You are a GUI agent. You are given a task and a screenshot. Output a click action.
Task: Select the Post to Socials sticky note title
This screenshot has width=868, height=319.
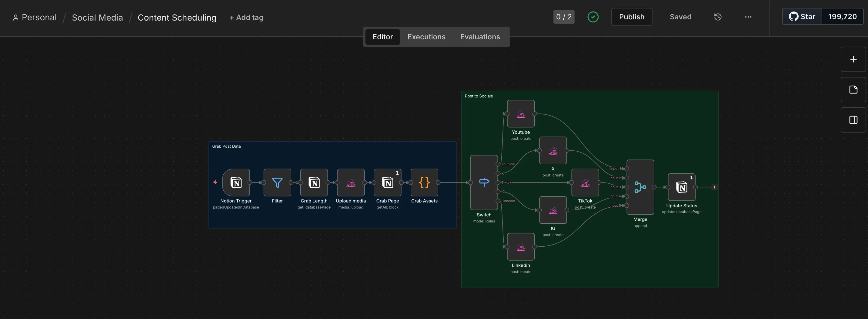pyautogui.click(x=479, y=96)
